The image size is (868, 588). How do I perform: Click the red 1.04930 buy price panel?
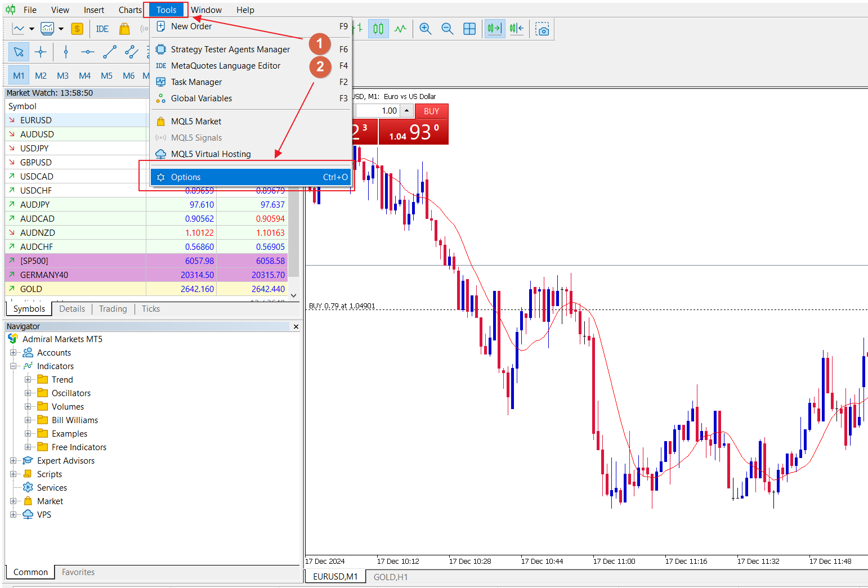[414, 132]
